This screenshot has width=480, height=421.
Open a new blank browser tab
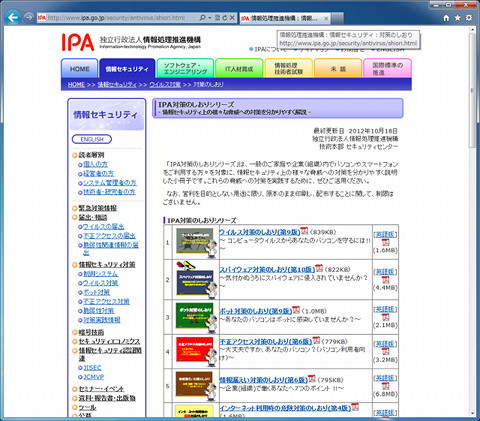tap(337, 19)
